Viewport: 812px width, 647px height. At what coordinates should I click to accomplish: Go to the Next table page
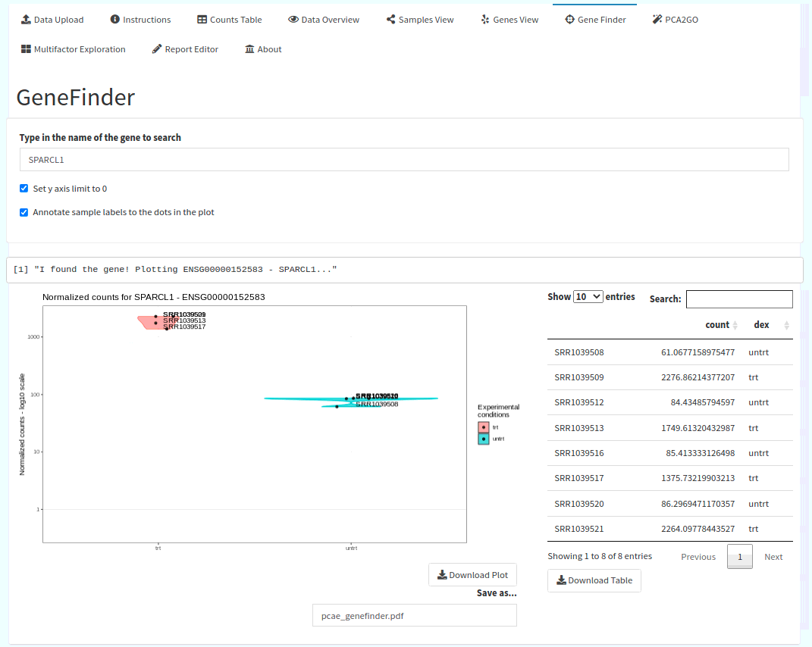(773, 557)
